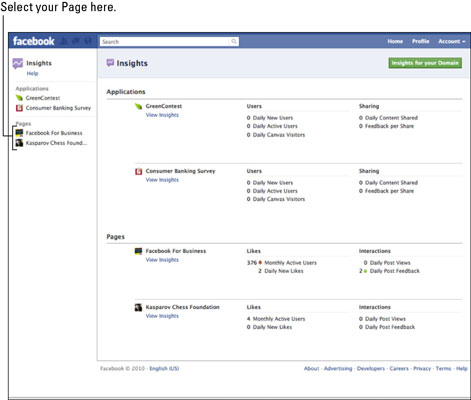Screen dimensions: 471x400
Task: Open messages icon in header
Action: click(x=76, y=41)
